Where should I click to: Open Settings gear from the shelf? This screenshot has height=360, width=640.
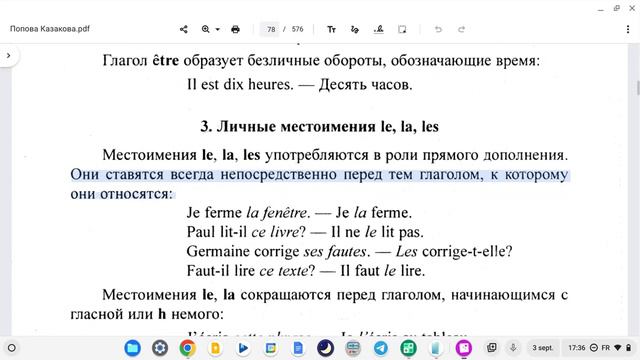160,348
